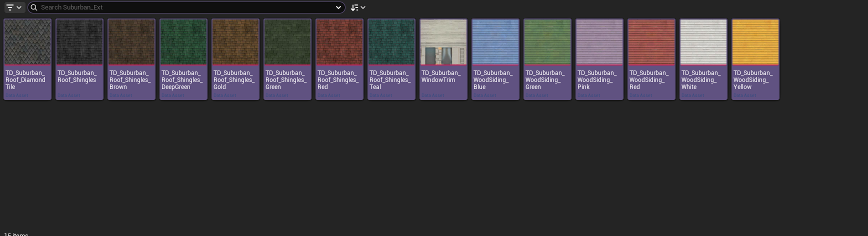Choose the Roof_Shingles_DeepGreen thumbnail
This screenshot has height=236, width=868.
[x=183, y=42]
